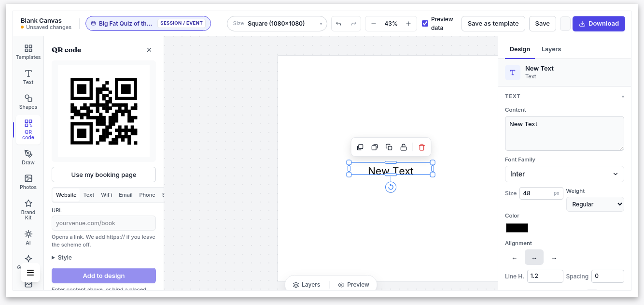Expand the Style disclosure section

click(x=62, y=258)
